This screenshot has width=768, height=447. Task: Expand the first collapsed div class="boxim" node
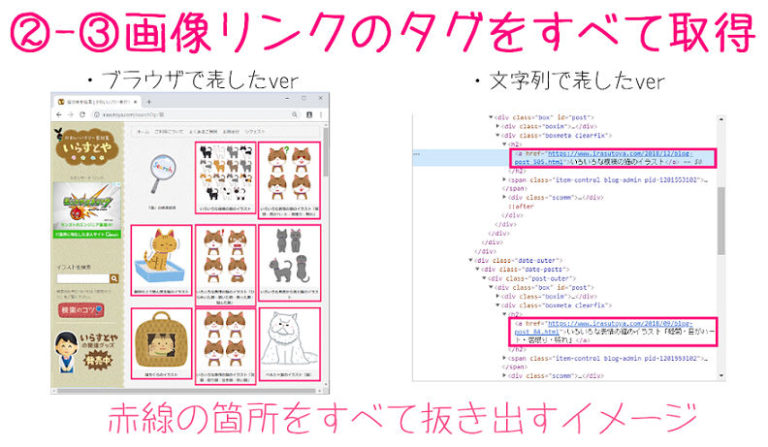tap(498, 126)
